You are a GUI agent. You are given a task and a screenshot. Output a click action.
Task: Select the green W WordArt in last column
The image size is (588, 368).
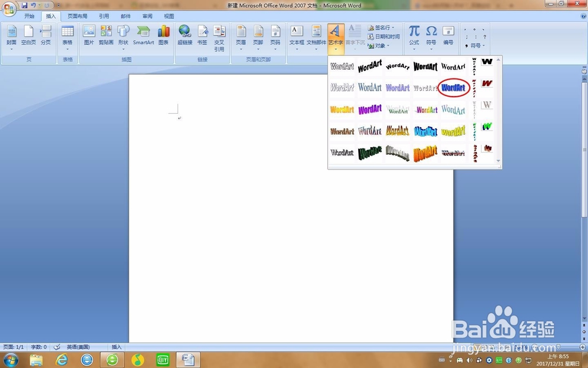[x=487, y=127]
